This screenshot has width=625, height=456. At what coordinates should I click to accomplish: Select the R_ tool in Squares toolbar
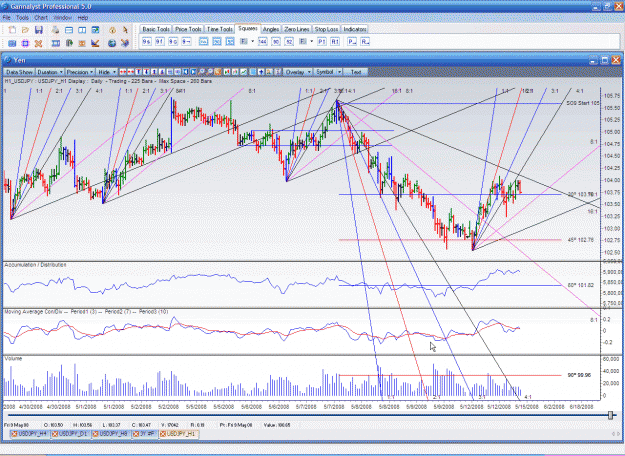coord(365,41)
